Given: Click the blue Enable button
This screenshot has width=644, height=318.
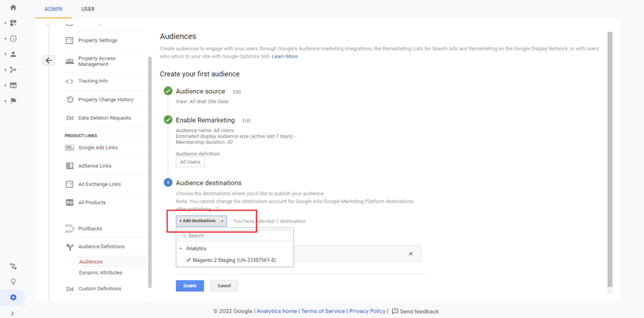Looking at the screenshot, I should click(190, 286).
